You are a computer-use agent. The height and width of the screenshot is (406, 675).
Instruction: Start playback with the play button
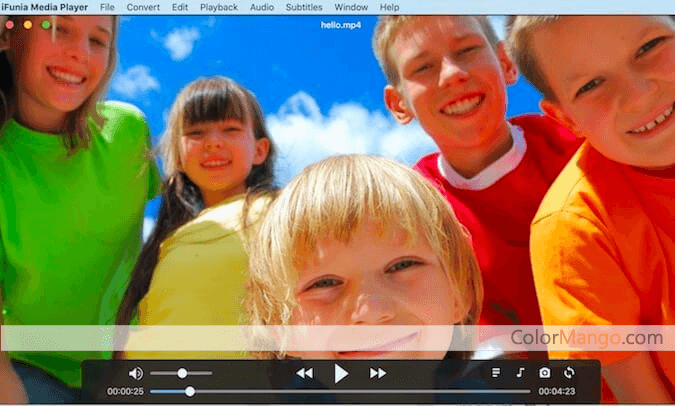341,373
